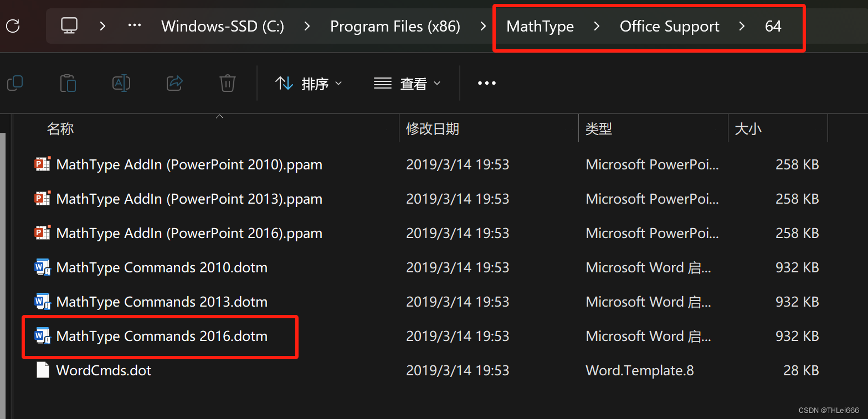
Task: Select MathType AddIn (PowerPoint 2013).ppam
Action: coord(189,199)
